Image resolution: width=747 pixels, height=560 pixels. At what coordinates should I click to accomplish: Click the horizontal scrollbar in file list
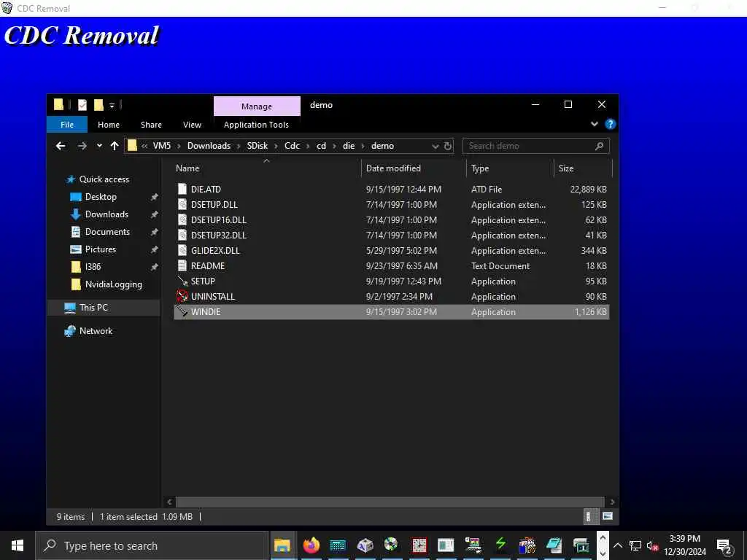[390, 502]
